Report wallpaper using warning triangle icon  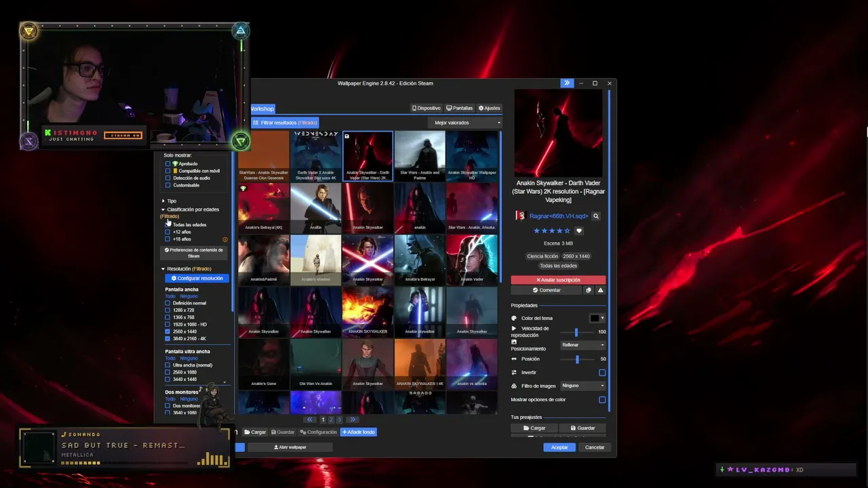point(600,290)
